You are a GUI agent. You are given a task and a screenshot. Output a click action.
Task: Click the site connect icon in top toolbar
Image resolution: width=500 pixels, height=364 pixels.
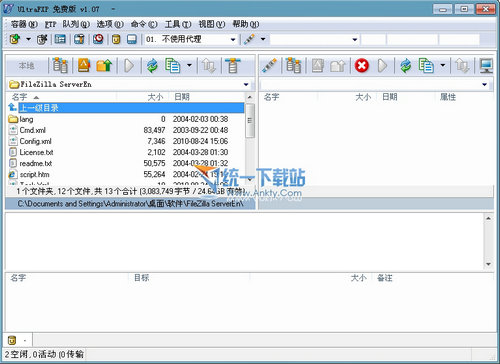click(15, 39)
